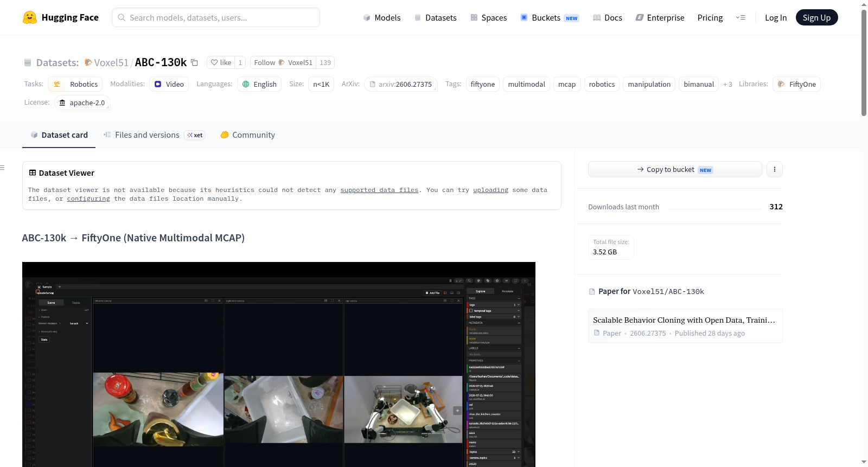The width and height of the screenshot is (868, 467).
Task: Click the page's vertical scrollbar thumb
Action: click(864, 62)
